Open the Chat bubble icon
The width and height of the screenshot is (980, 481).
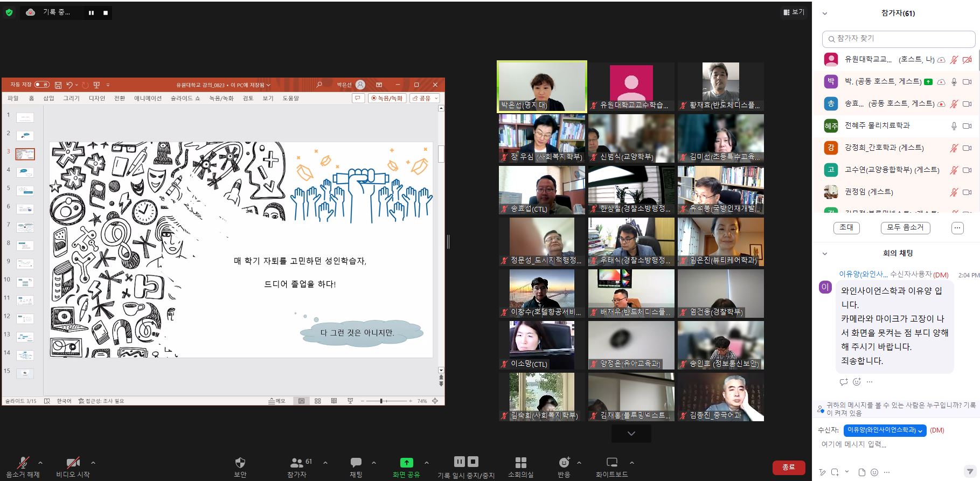click(356, 463)
